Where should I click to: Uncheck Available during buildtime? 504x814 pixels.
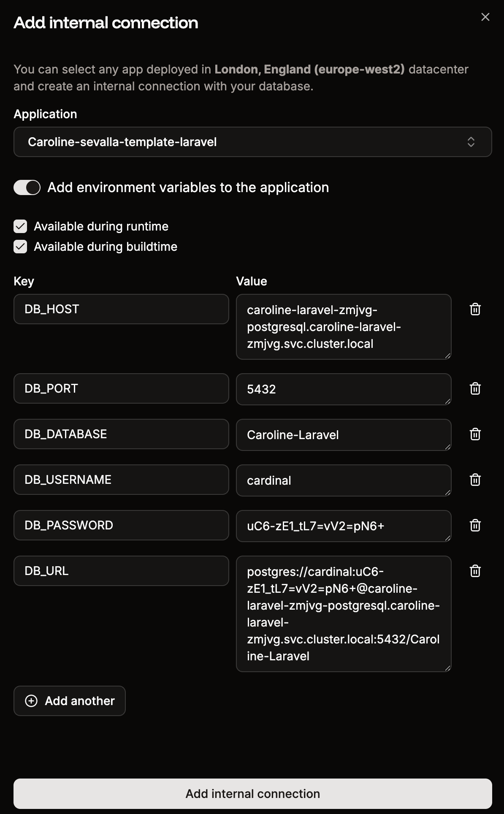click(20, 246)
